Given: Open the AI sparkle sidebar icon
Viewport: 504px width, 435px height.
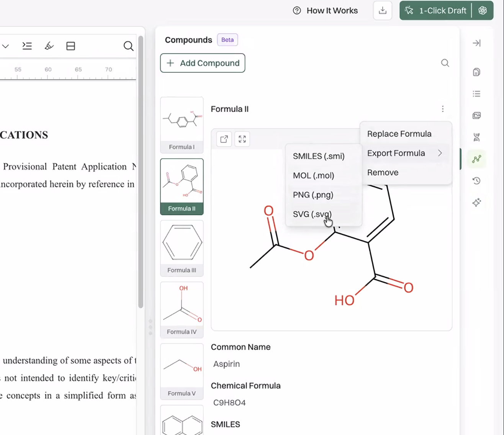Looking at the screenshot, I should (476, 203).
